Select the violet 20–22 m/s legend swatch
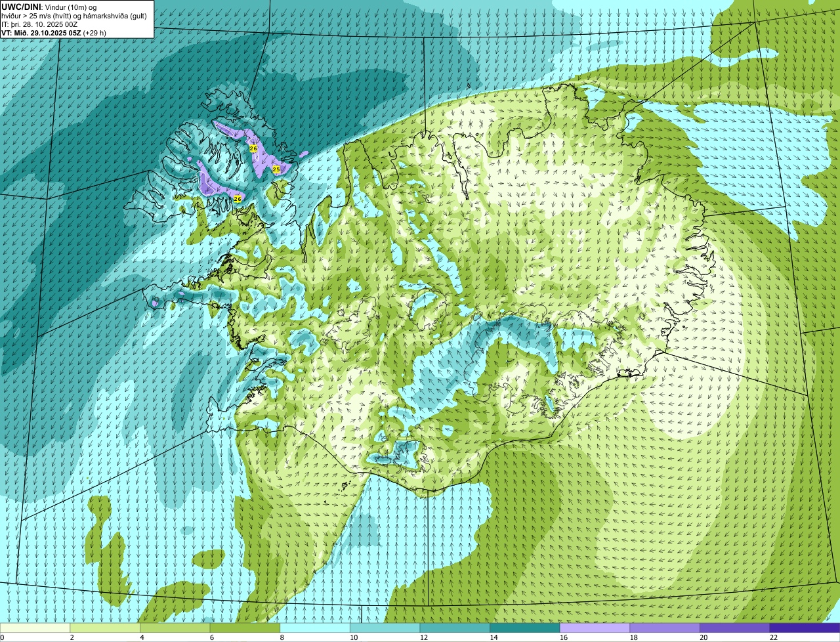The width and height of the screenshot is (840, 642). tap(734, 628)
